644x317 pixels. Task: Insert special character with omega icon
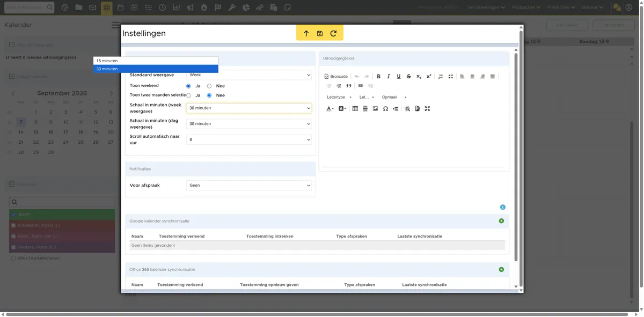[x=386, y=109]
